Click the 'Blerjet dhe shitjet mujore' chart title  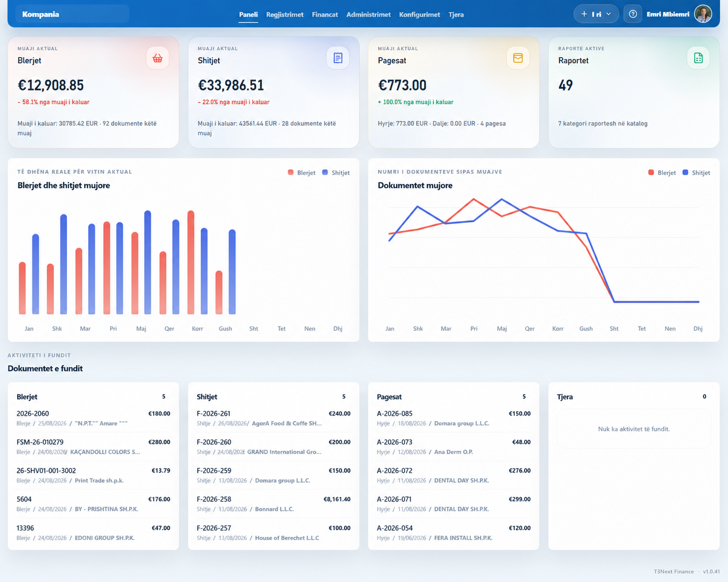[x=64, y=185]
